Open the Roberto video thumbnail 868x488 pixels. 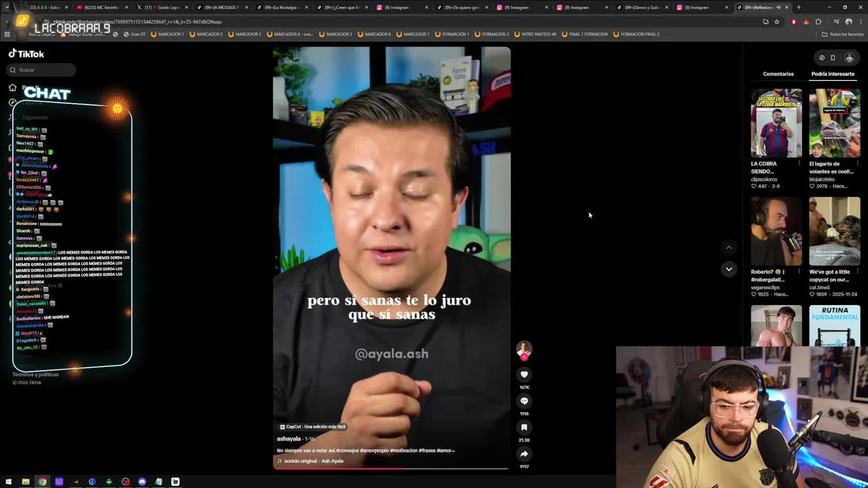coord(776,232)
